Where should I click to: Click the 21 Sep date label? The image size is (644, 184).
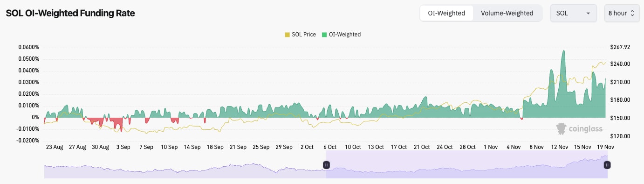tap(238, 147)
